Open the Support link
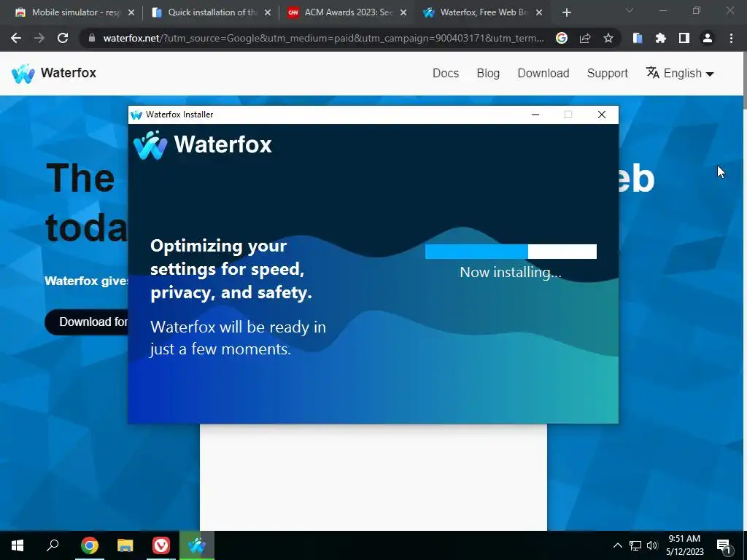 tap(608, 74)
